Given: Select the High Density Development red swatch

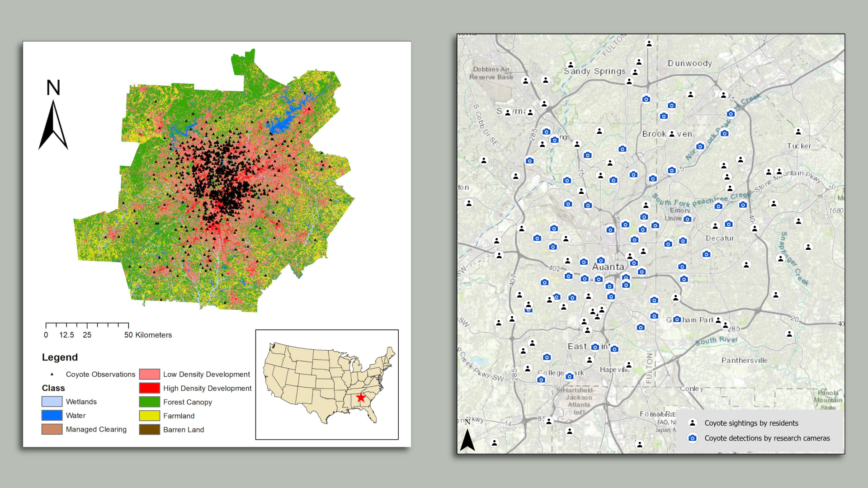Looking at the screenshot, I should click(x=150, y=388).
